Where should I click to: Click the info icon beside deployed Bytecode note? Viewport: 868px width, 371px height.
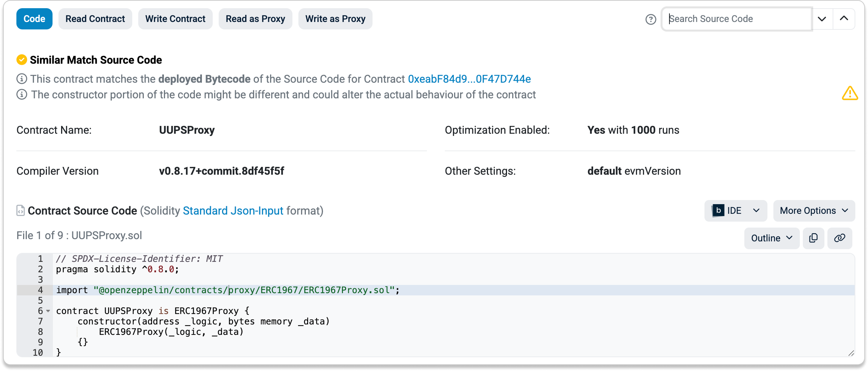[x=22, y=79]
